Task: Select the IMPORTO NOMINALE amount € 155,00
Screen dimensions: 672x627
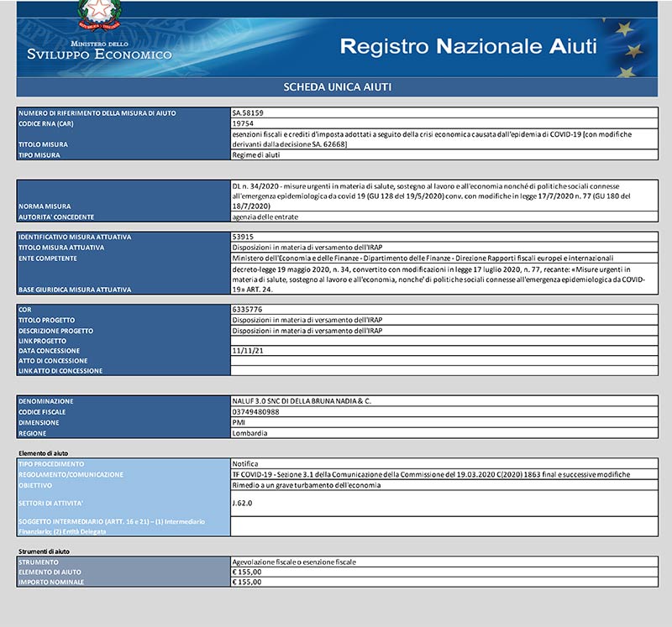Action: [x=247, y=582]
